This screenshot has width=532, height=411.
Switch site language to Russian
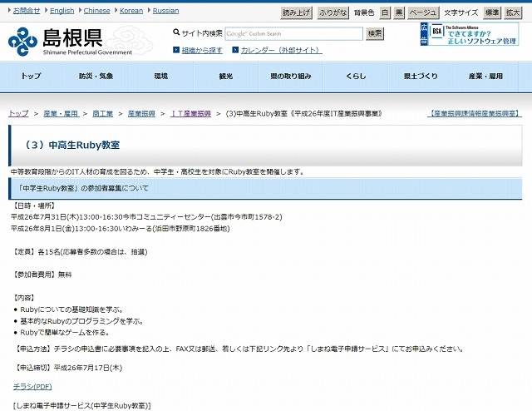(165, 11)
